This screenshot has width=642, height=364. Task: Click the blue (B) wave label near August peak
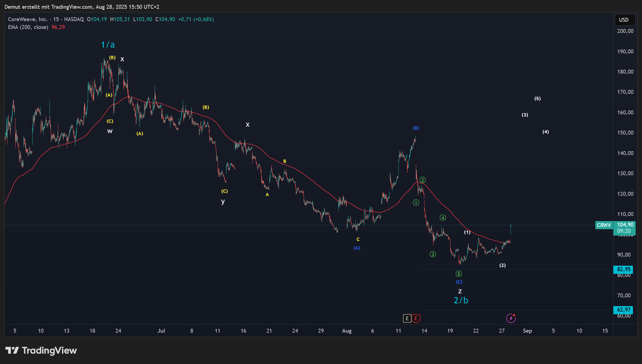pos(416,128)
